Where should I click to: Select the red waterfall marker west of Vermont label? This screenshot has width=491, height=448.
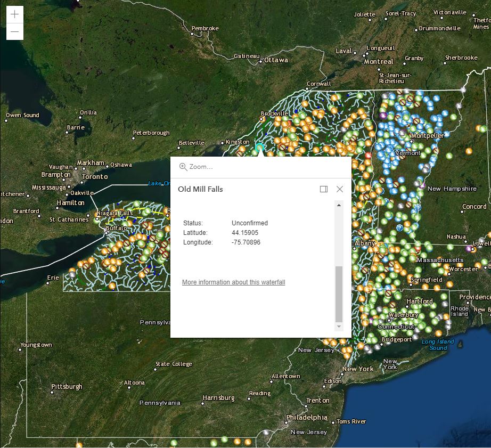pyautogui.click(x=368, y=155)
